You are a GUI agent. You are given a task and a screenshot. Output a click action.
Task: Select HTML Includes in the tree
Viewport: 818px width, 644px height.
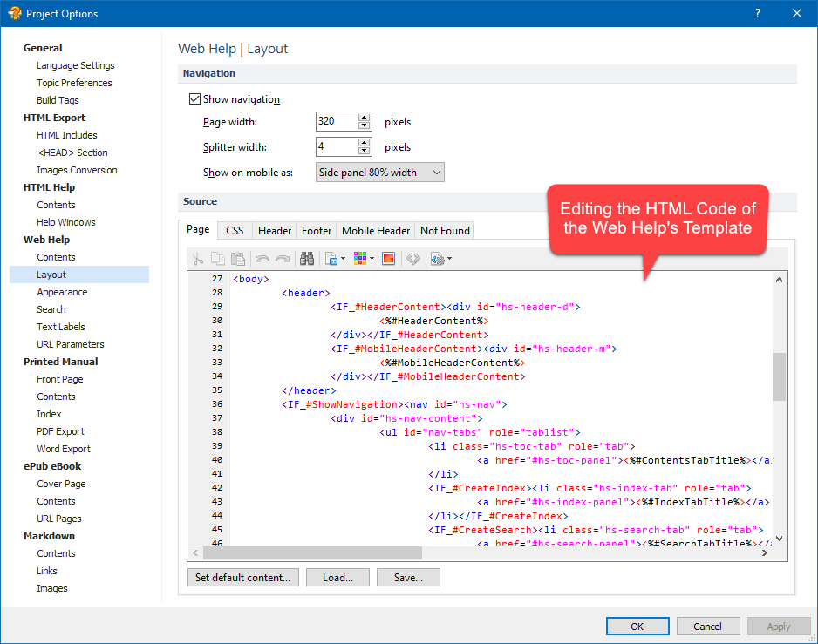click(67, 135)
